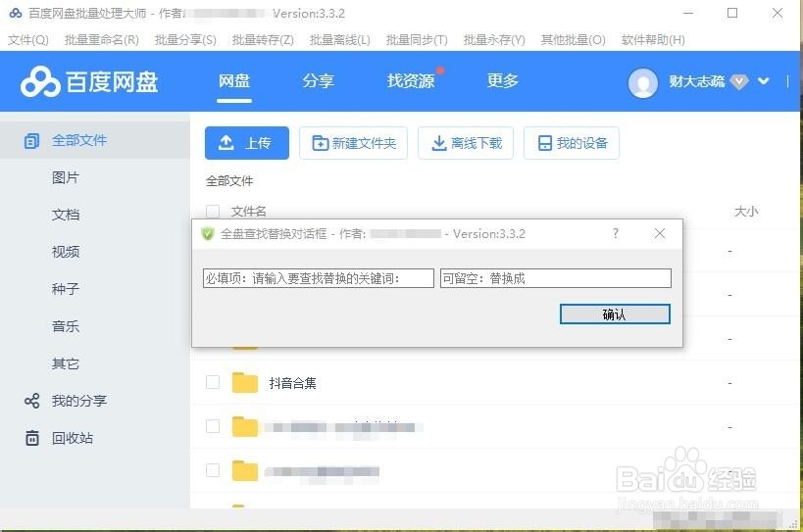
Task: Click the search keyword input field
Action: click(319, 278)
